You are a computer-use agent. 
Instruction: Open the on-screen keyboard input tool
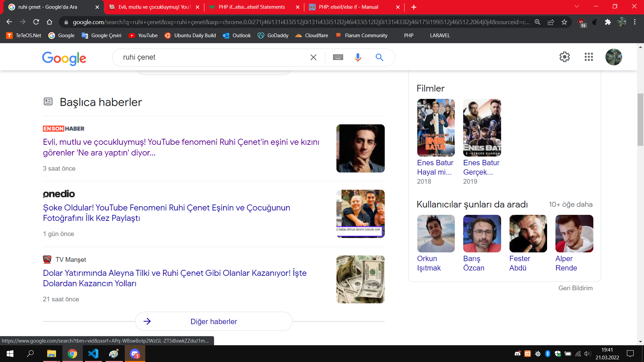coord(338,57)
